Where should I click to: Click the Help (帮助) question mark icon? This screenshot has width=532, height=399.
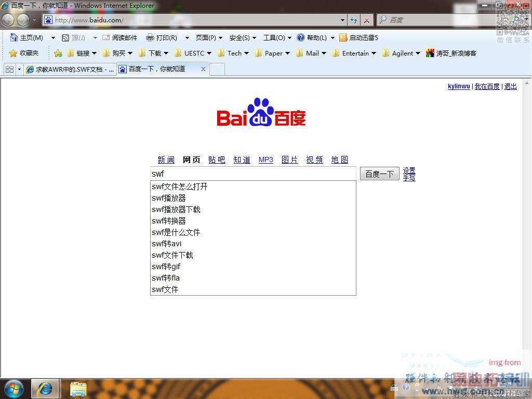tap(301, 37)
